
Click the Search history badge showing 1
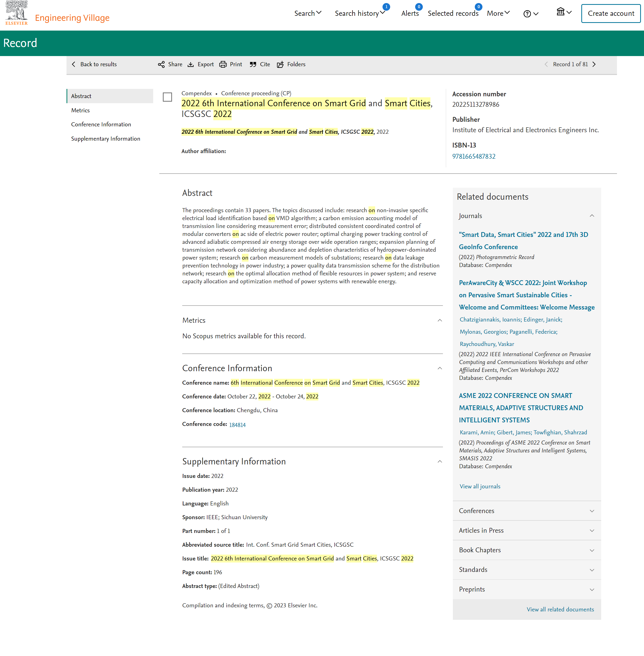(x=386, y=7)
